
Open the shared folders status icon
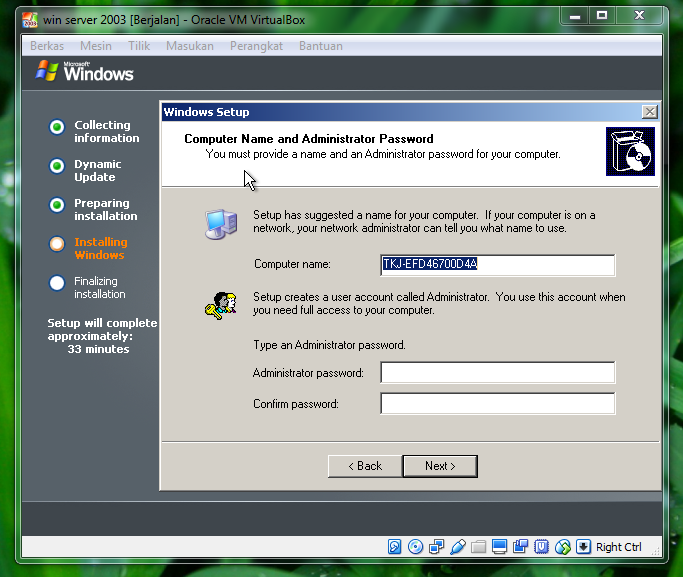pos(478,547)
